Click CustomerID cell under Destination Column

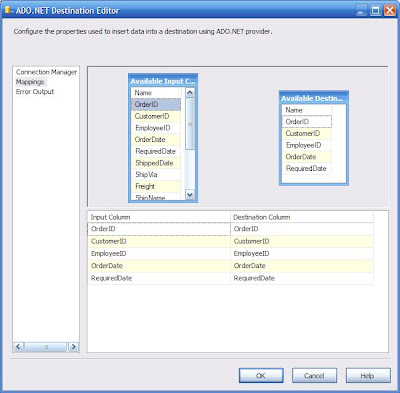tap(302, 241)
